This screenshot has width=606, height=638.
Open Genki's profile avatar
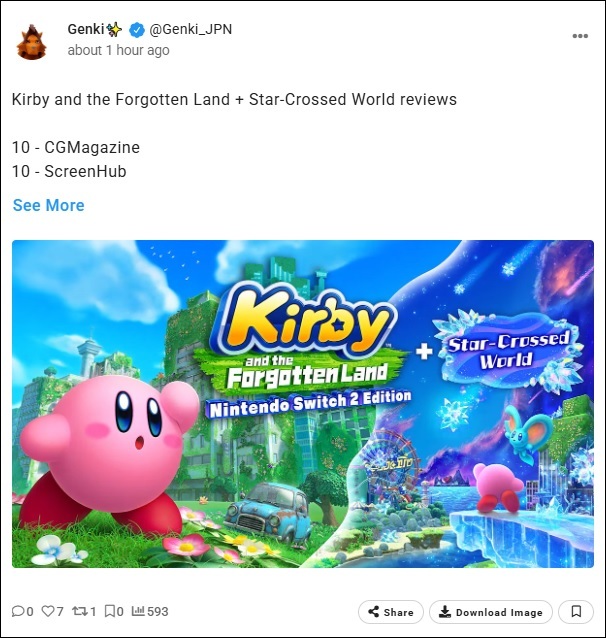click(31, 42)
